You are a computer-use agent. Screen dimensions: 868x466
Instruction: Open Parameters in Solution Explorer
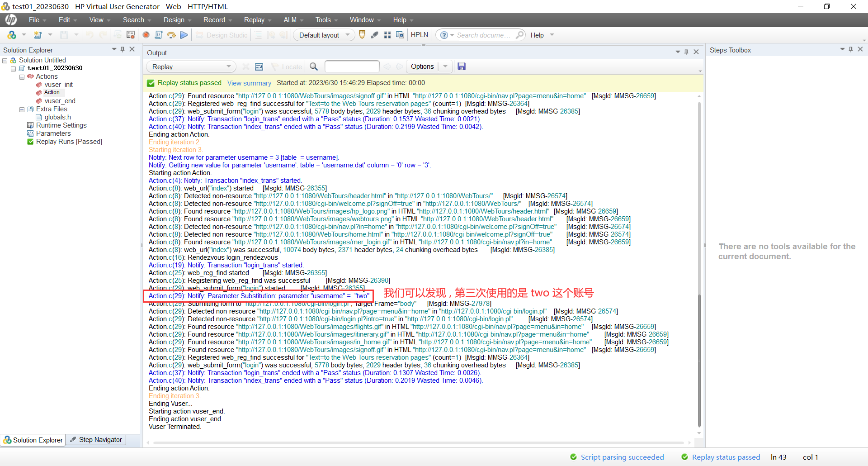(53, 133)
